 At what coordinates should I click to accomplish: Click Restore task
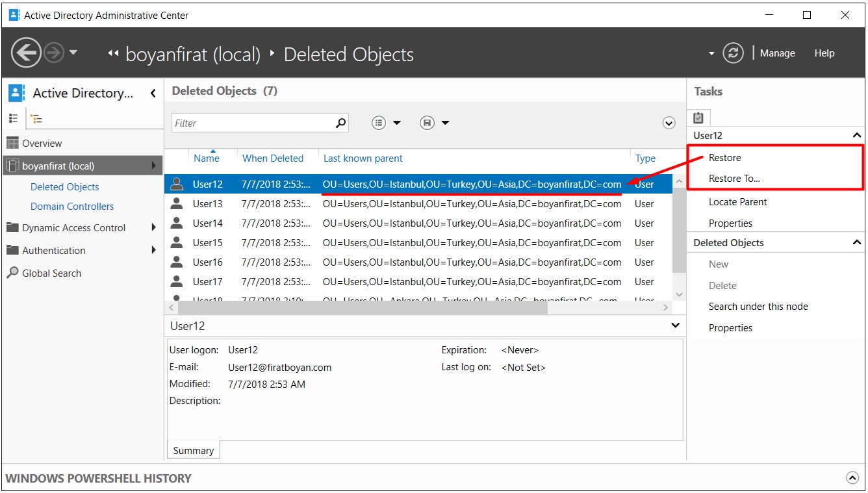[725, 157]
